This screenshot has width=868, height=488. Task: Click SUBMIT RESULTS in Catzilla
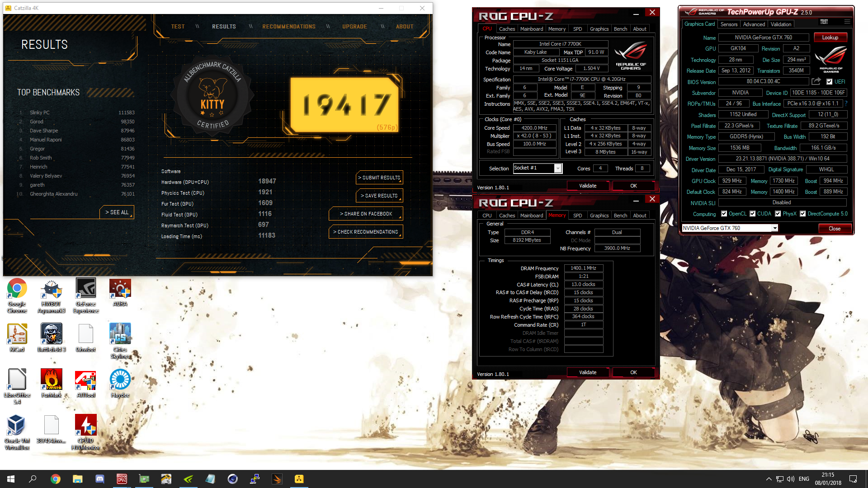click(379, 178)
